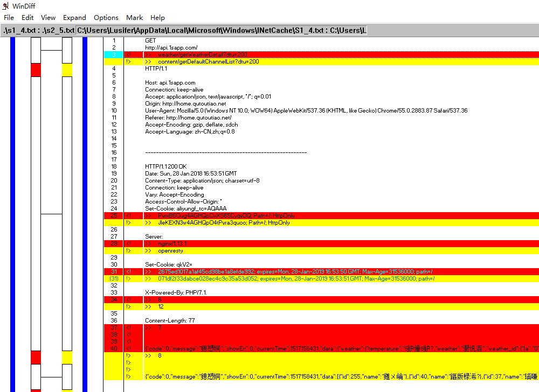Image resolution: width=539 pixels, height=392 pixels.
Task: Open the Help menu
Action: 158,18
